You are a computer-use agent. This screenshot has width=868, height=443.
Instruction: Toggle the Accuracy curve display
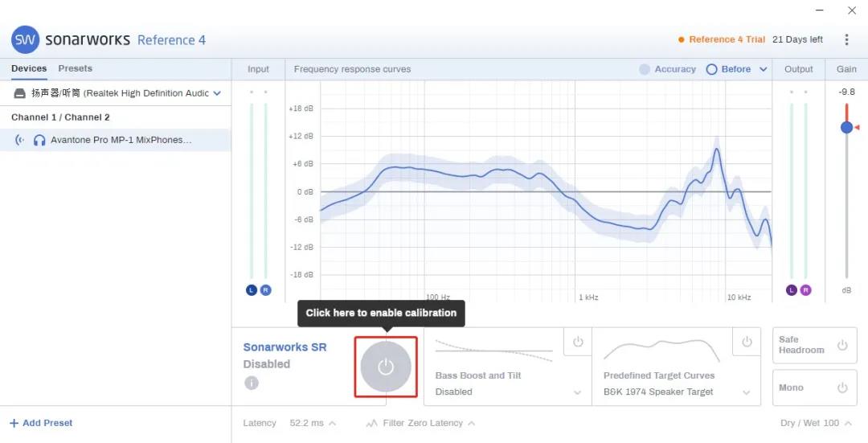coord(667,69)
